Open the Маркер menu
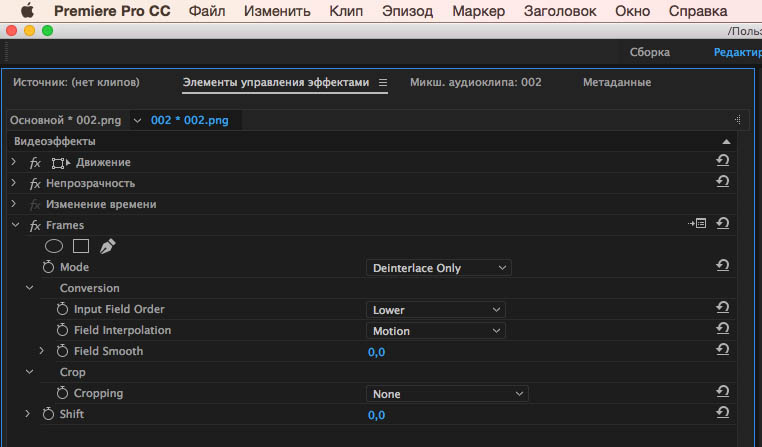The height and width of the screenshot is (447, 762). [x=479, y=11]
